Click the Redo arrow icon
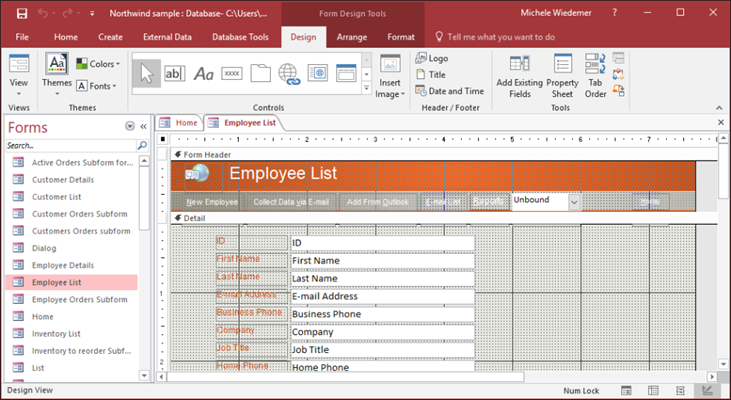 [x=68, y=14]
